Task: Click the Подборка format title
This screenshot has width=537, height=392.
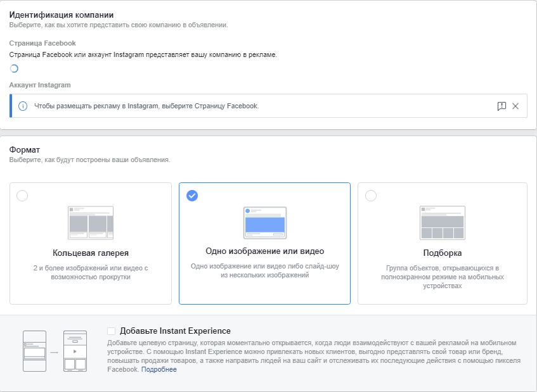Action: click(442, 253)
